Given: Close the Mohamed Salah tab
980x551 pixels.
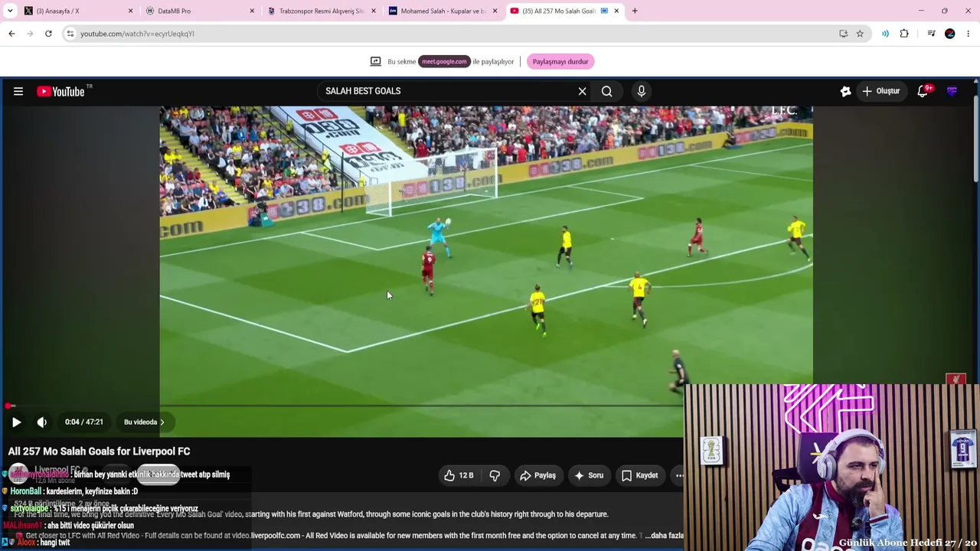Looking at the screenshot, I should 495,11.
